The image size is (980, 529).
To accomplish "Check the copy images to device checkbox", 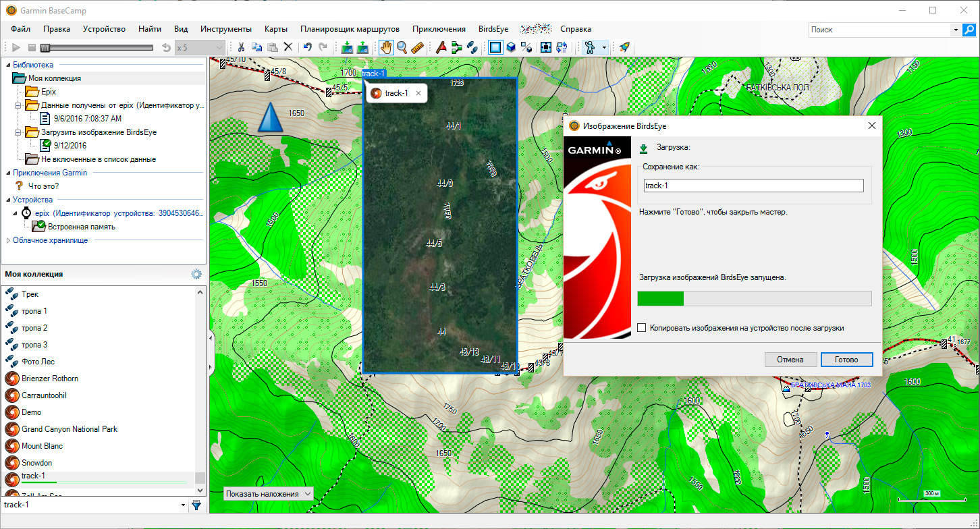I will 642,328.
